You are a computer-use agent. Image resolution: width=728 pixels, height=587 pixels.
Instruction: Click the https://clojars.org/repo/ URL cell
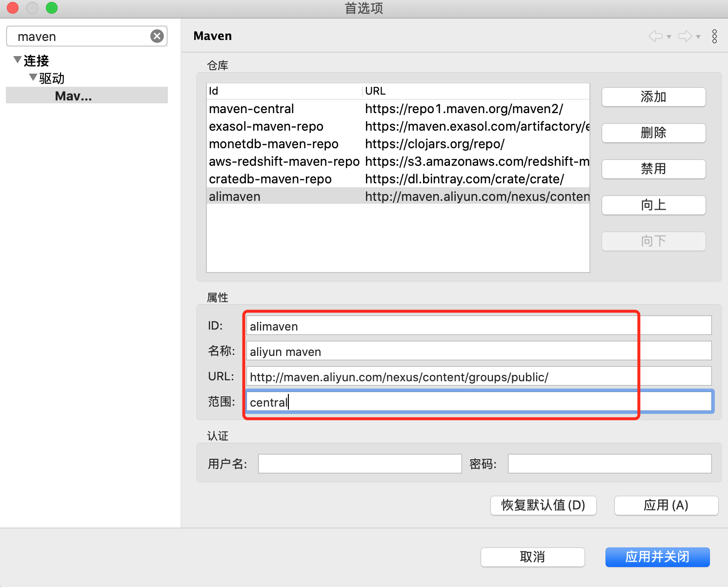pyautogui.click(x=435, y=144)
